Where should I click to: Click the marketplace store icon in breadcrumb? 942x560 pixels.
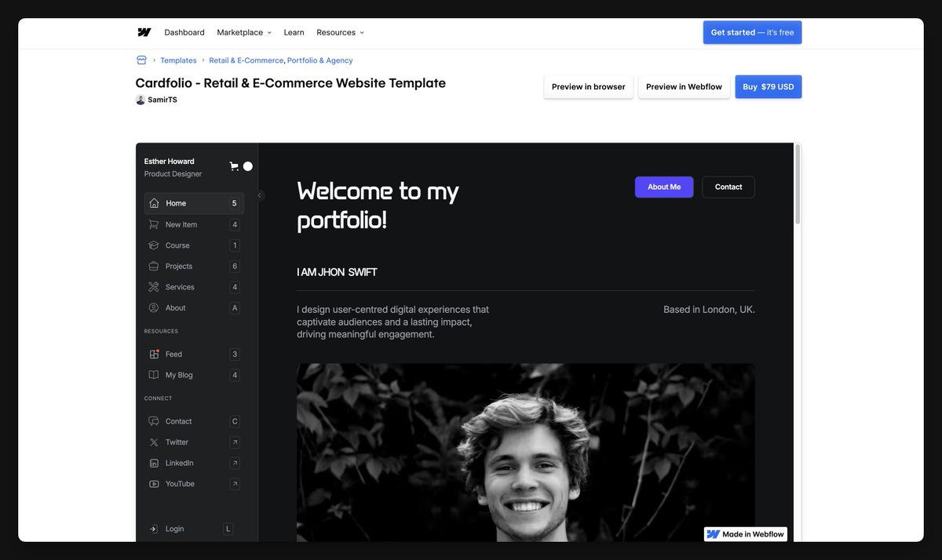141,60
